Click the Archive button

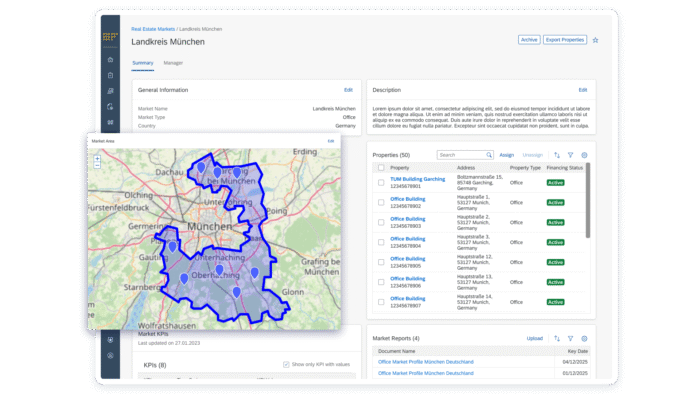point(529,40)
